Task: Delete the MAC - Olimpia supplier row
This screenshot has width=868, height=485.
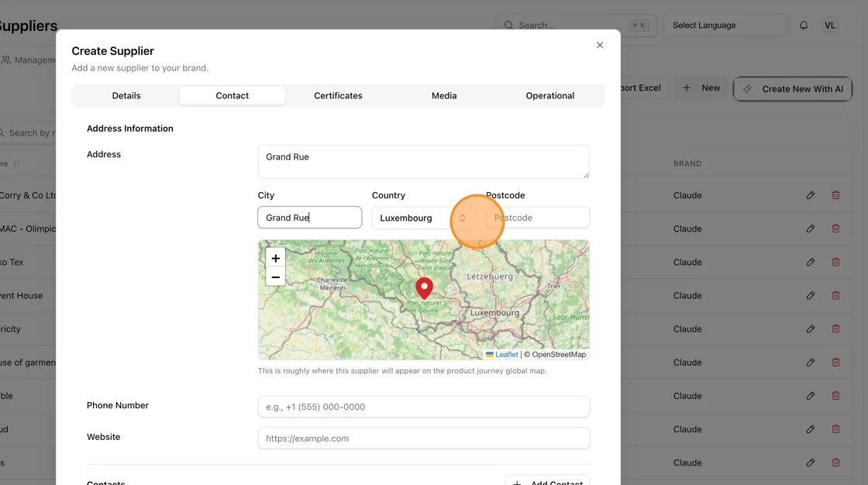Action: [836, 228]
